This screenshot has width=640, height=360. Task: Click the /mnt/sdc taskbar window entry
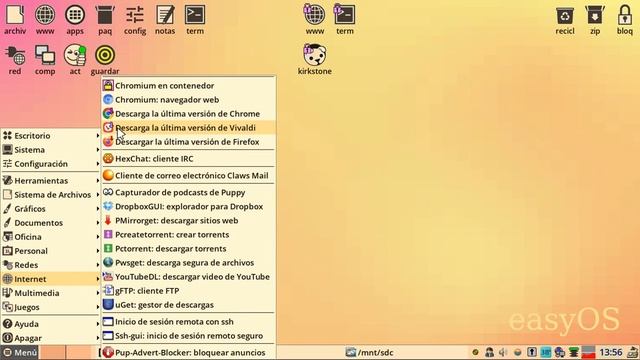point(370,352)
